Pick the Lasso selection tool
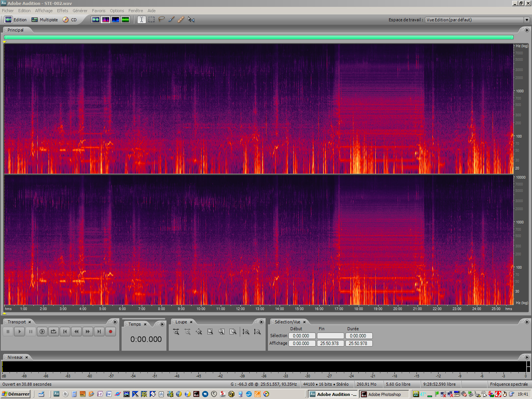532x399 pixels. click(161, 19)
